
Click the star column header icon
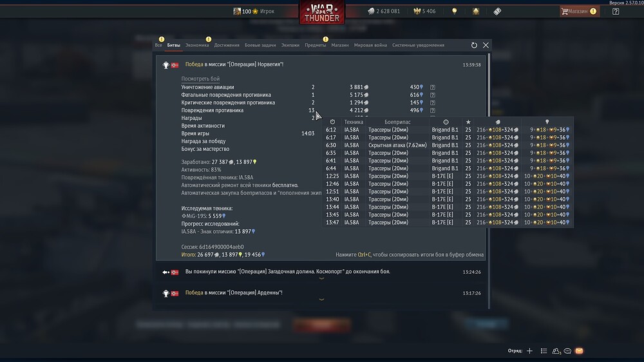point(468,122)
